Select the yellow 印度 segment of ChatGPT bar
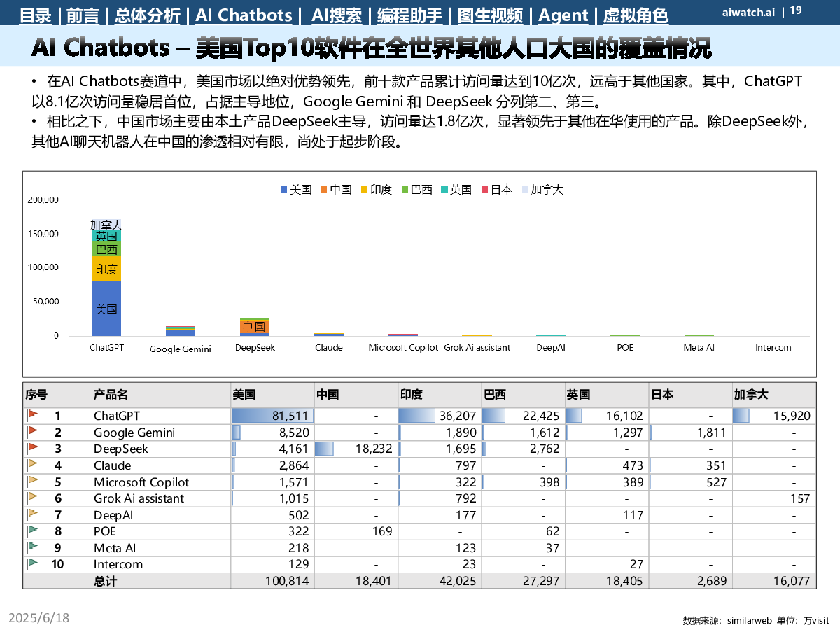Image resolution: width=840 pixels, height=630 pixels. [106, 268]
